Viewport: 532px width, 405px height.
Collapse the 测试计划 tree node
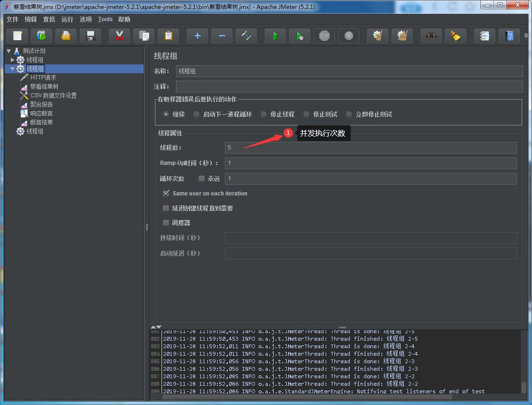[x=9, y=51]
